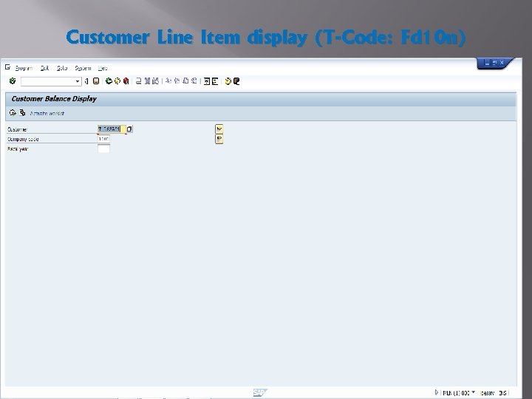Open the Goto menu
Screen dimensions: 532x399
pyautogui.click(x=62, y=68)
